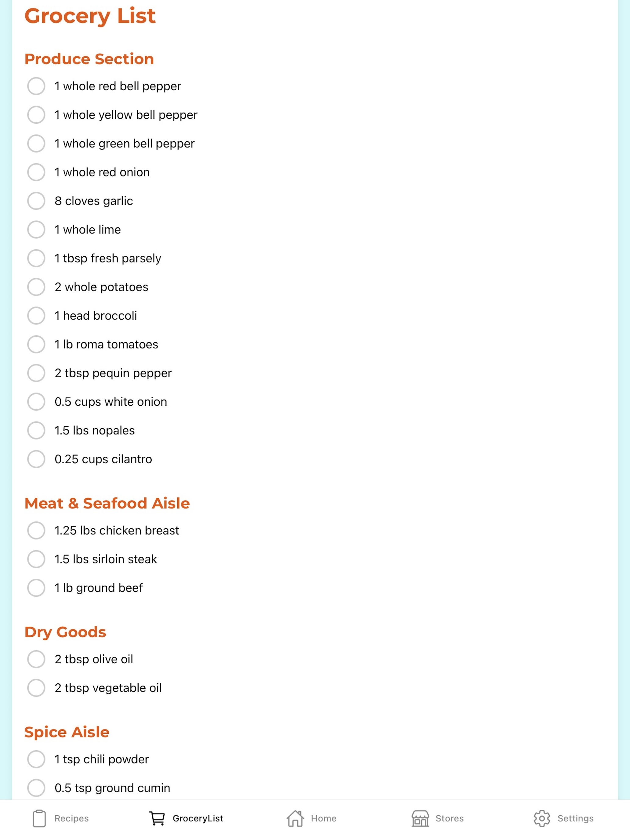Switch to the Recipes tab label
Image resolution: width=630 pixels, height=840 pixels.
coord(71,818)
